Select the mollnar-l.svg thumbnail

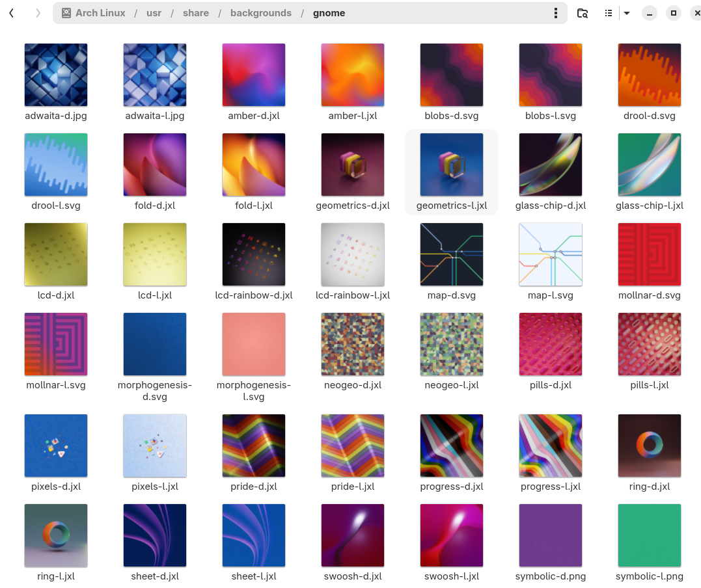pos(56,344)
